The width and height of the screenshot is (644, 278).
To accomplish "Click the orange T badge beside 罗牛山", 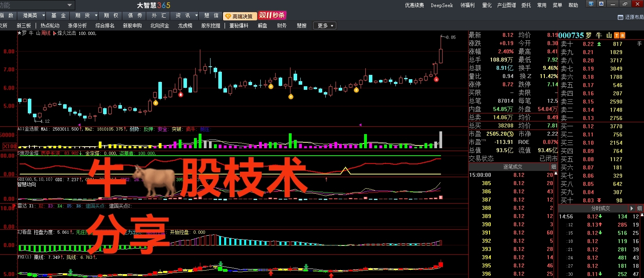I will click(x=617, y=36).
